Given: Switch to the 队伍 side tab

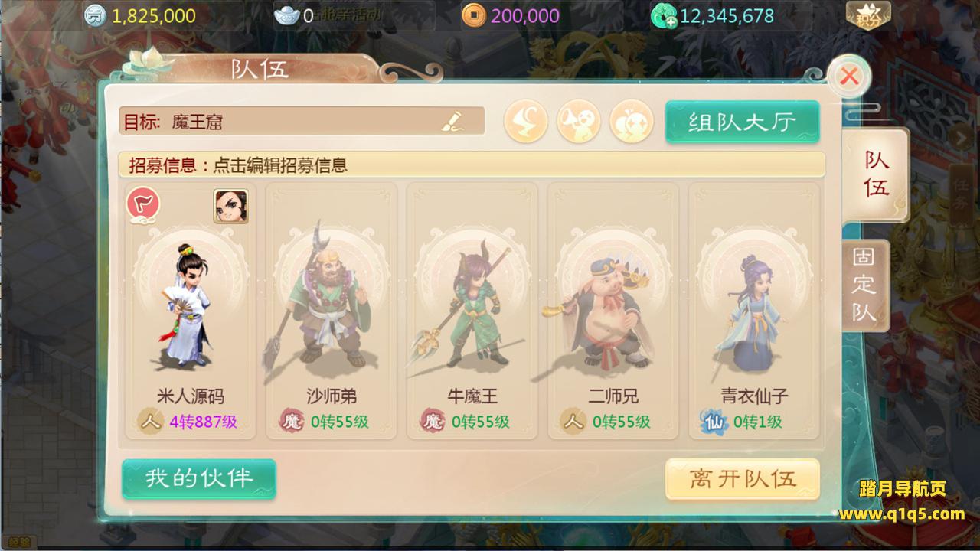Looking at the screenshot, I should (876, 174).
